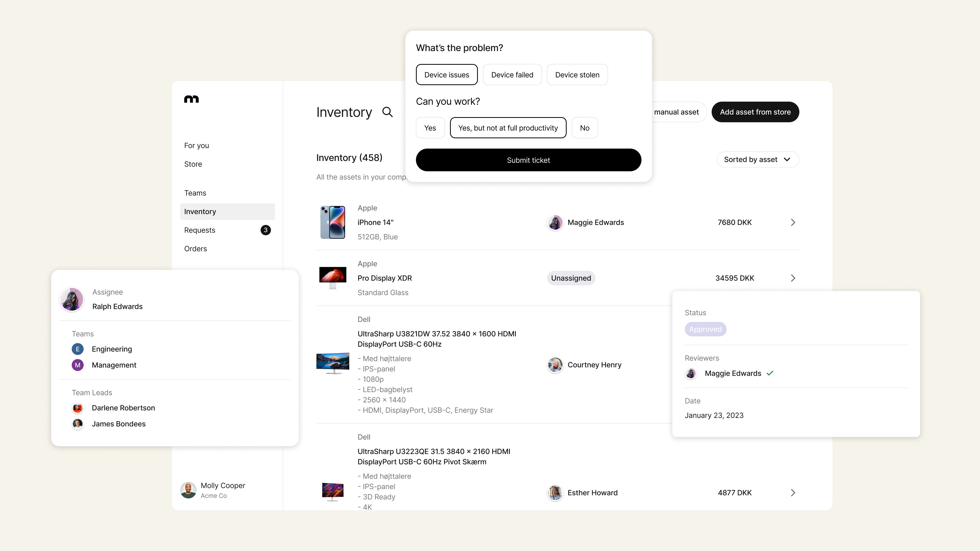Select 'Device issues' problem type
980x551 pixels.
pos(446,75)
